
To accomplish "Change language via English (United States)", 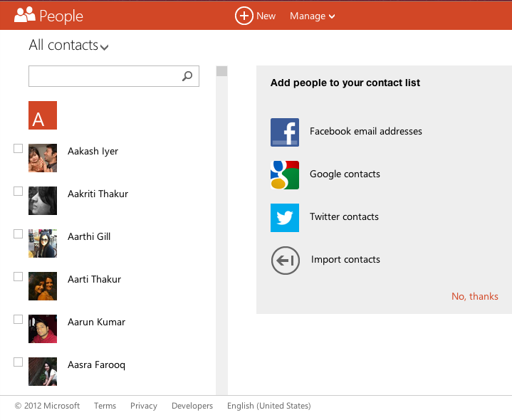I will pyautogui.click(x=269, y=406).
